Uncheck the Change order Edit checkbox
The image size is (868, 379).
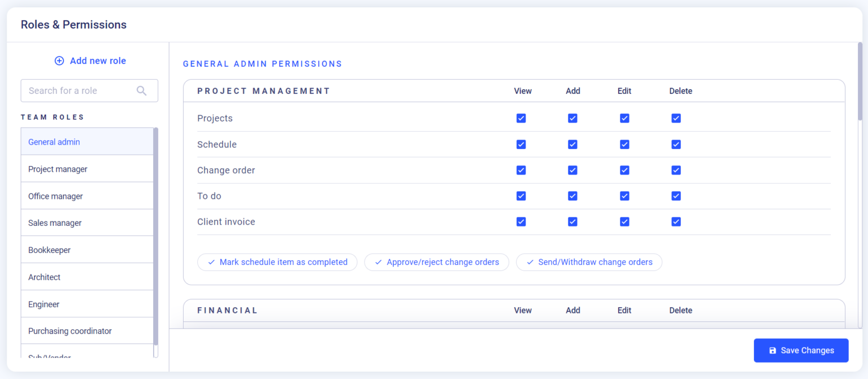pos(624,170)
